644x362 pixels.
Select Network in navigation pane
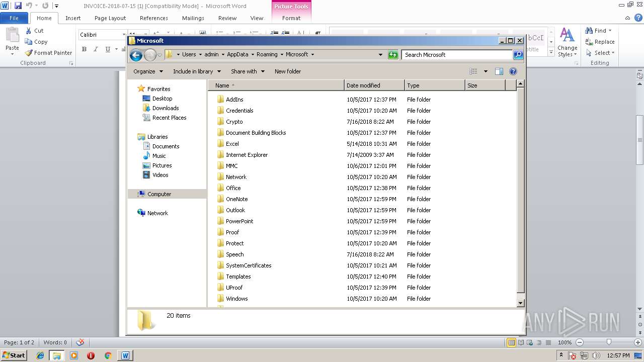pos(157,213)
